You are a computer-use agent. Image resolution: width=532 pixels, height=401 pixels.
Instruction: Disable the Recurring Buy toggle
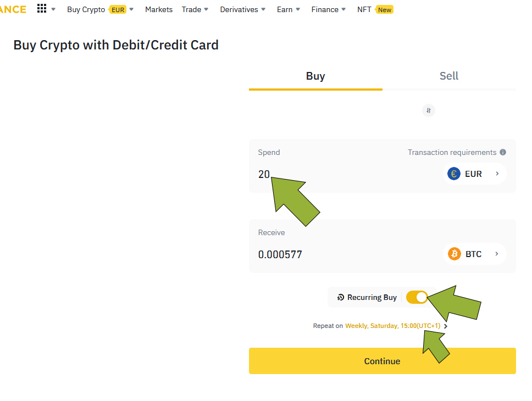tap(417, 297)
